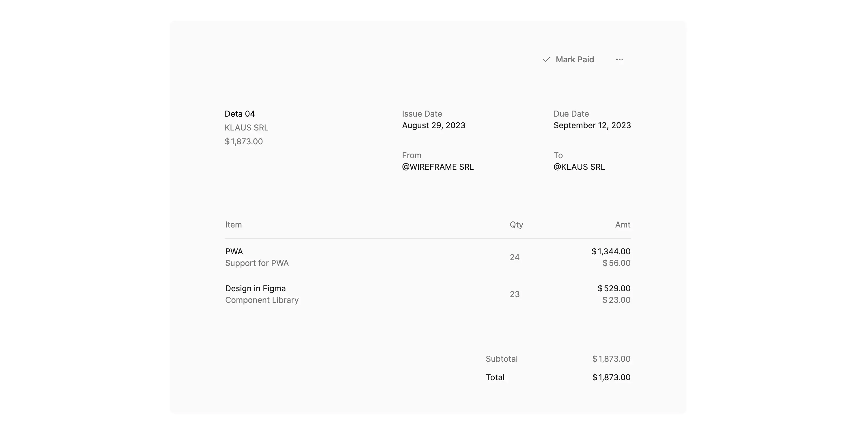Viewport: 868px width, 444px height.
Task: Click the $1,344.00 PWA amount
Action: (610, 252)
